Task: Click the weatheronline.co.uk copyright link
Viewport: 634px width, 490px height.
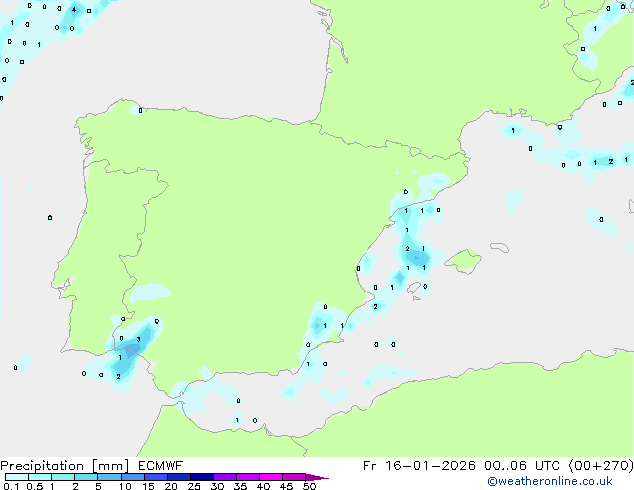Action: tap(550, 481)
